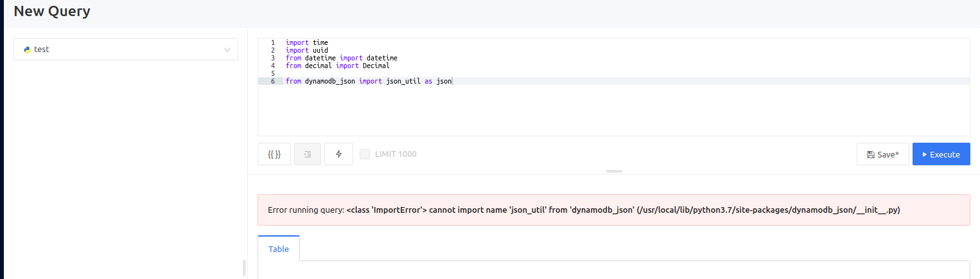Run the query with the Execute button
980x279 pixels.
click(x=941, y=154)
